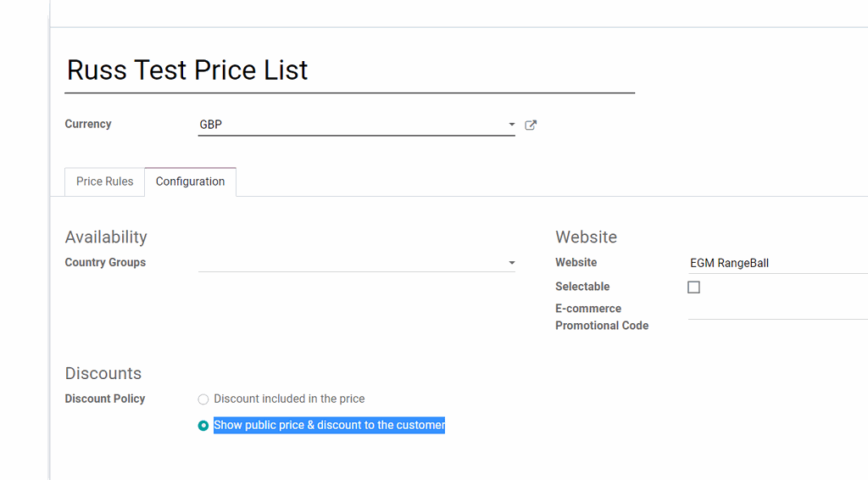This screenshot has width=868, height=480.
Task: Click the 'Discount included in the price' label text
Action: 289,399
